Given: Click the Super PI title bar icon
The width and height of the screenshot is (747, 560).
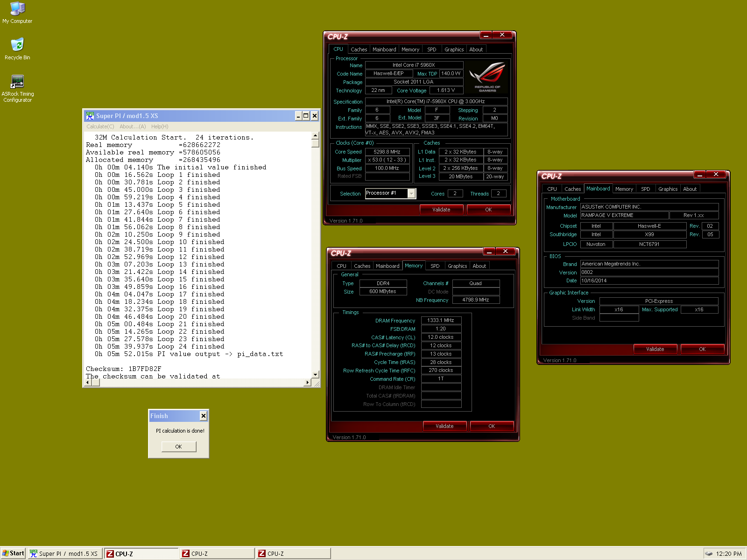Looking at the screenshot, I should click(90, 116).
